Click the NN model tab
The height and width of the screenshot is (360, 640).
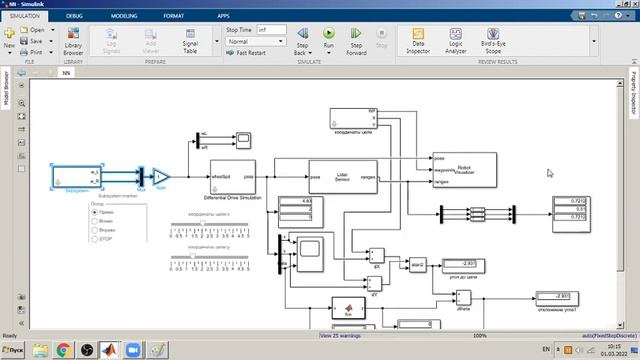pos(66,73)
